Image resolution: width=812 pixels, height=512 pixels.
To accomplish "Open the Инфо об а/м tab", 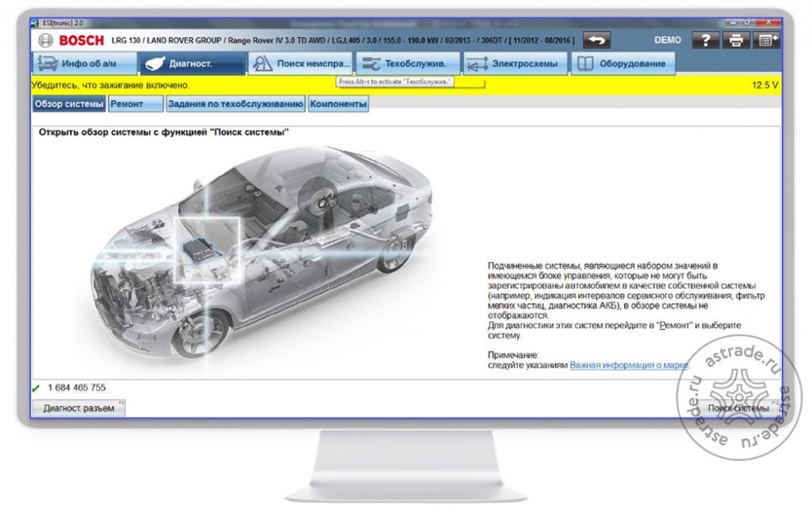I will pos(84,63).
